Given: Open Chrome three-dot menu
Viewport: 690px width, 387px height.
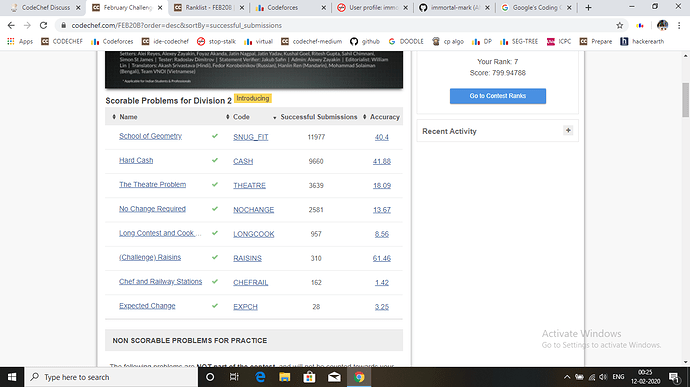Looking at the screenshot, I should point(679,26).
